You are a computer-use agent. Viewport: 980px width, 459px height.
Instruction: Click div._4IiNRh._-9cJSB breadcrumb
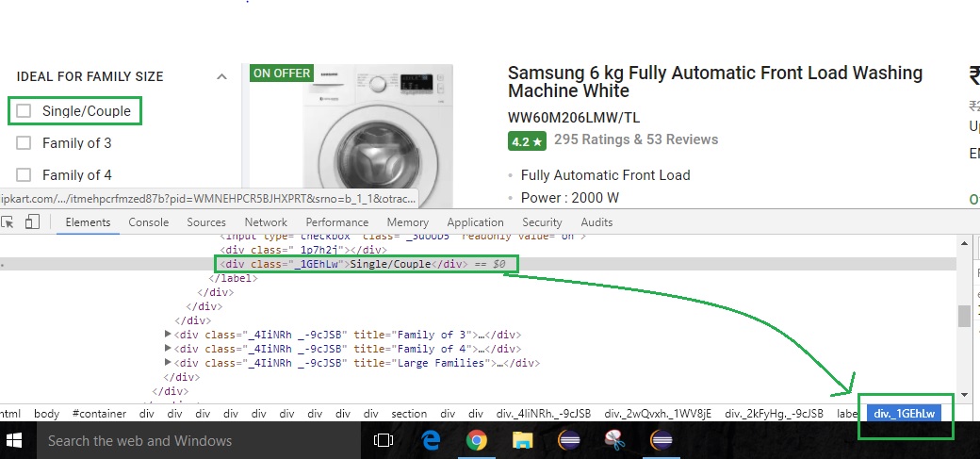pyautogui.click(x=543, y=414)
